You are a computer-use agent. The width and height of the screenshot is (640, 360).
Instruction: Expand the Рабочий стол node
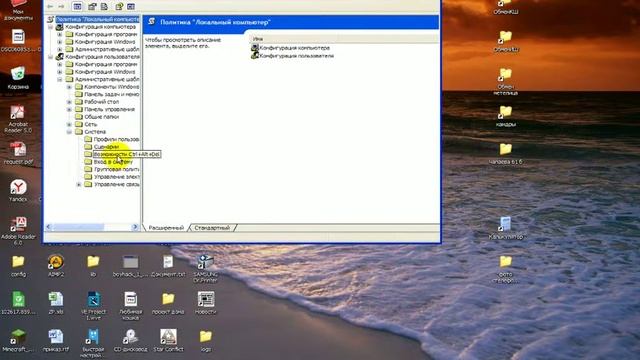(69, 102)
